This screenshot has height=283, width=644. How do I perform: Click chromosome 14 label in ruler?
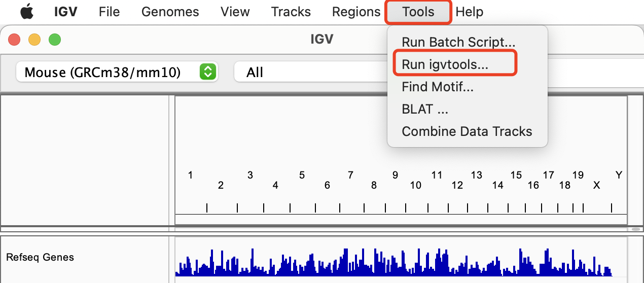click(x=497, y=185)
